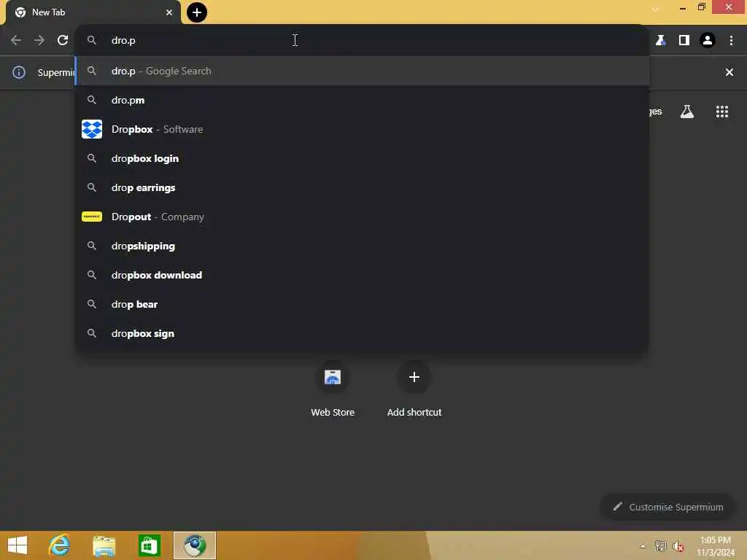Select the dropshipping suggestion
The image size is (747, 560).
click(362, 246)
